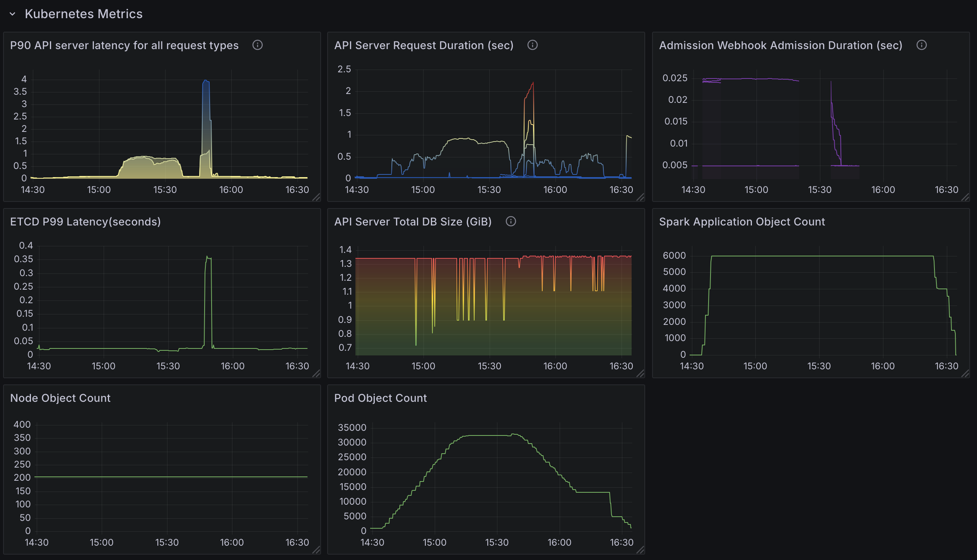977x560 pixels.
Task: Open the Pod Object Count panel menu
Action: click(x=381, y=398)
